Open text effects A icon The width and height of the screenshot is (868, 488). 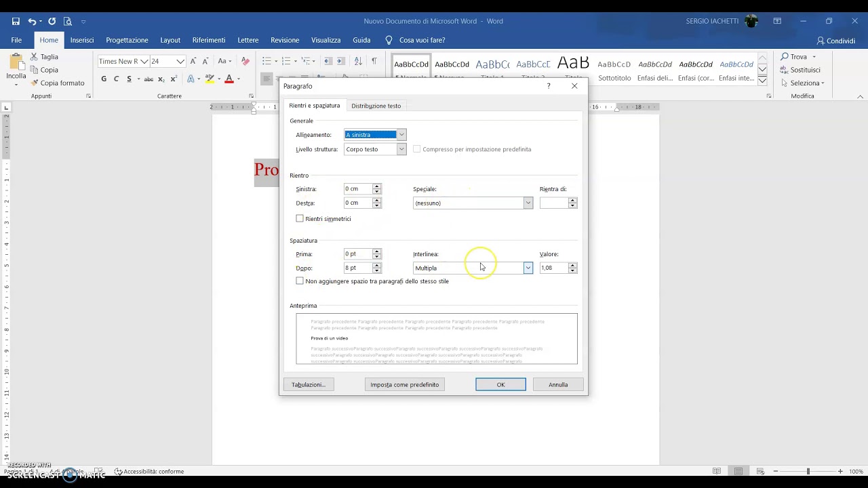point(191,79)
